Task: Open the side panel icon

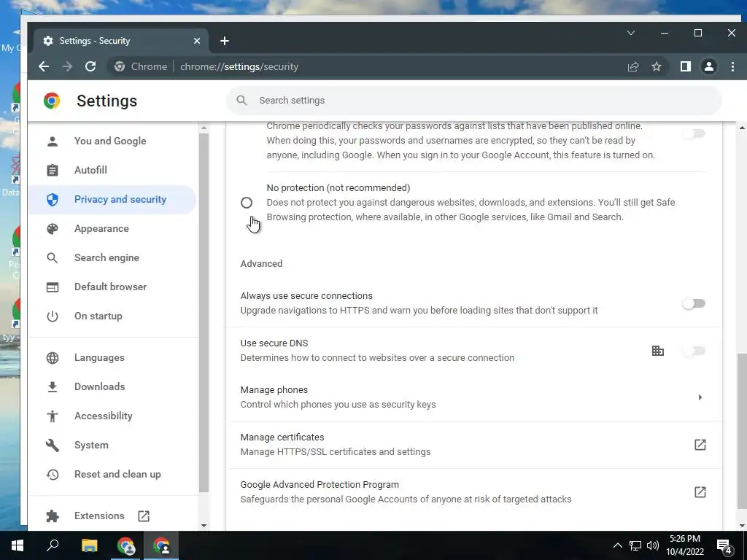Action: coord(685,66)
